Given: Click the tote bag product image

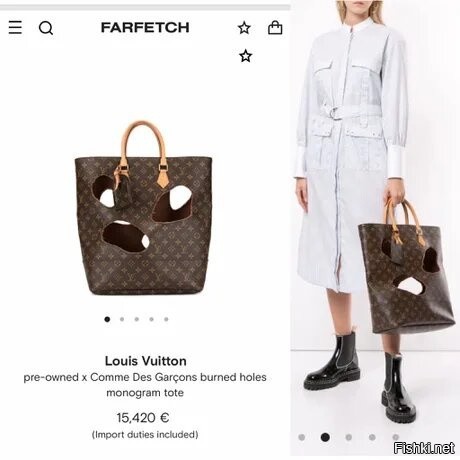Looking at the screenshot, I should (x=143, y=208).
